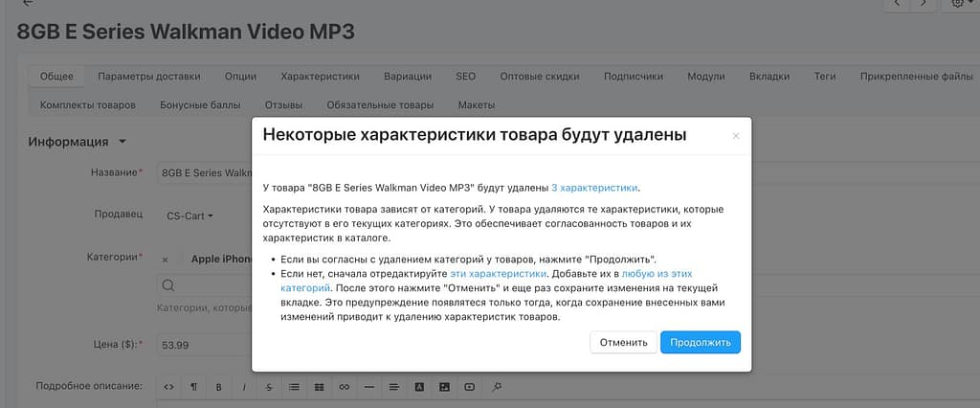
Task: Click the Подробное описание label
Action: click(x=89, y=386)
